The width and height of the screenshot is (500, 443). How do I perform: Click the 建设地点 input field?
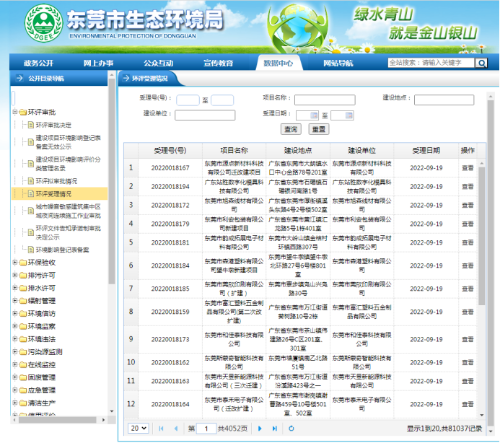(444, 100)
